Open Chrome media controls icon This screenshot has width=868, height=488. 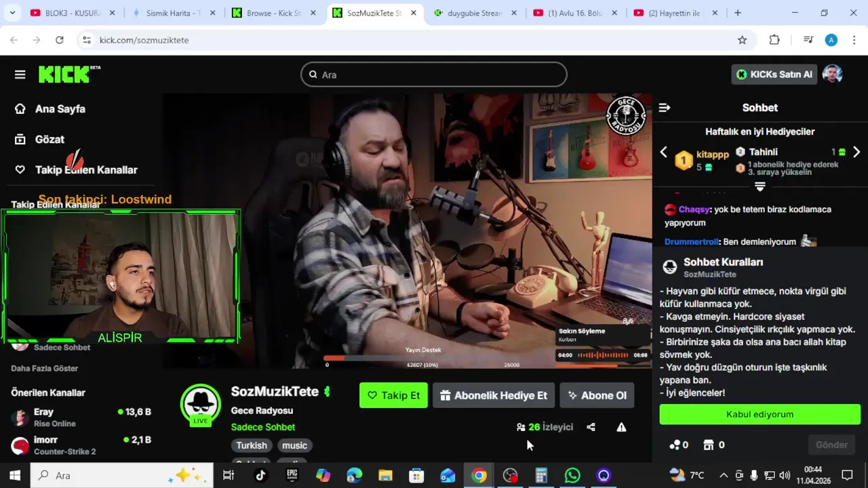[x=808, y=40]
